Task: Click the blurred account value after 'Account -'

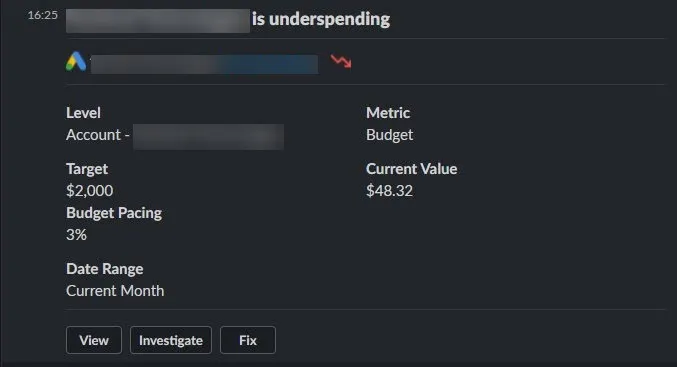Action: [x=209, y=136]
